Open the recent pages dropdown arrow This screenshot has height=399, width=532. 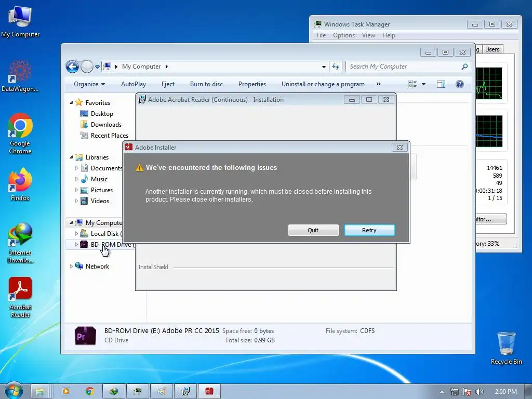[x=97, y=67]
